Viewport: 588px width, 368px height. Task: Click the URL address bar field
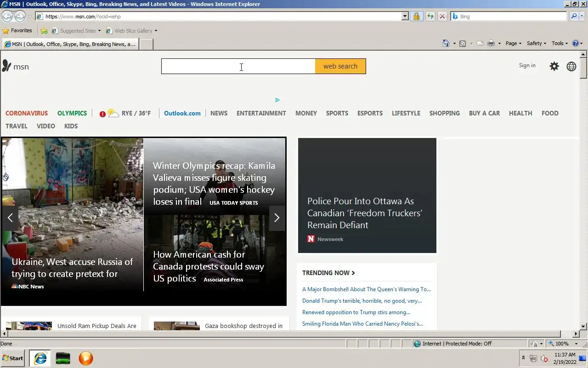219,16
